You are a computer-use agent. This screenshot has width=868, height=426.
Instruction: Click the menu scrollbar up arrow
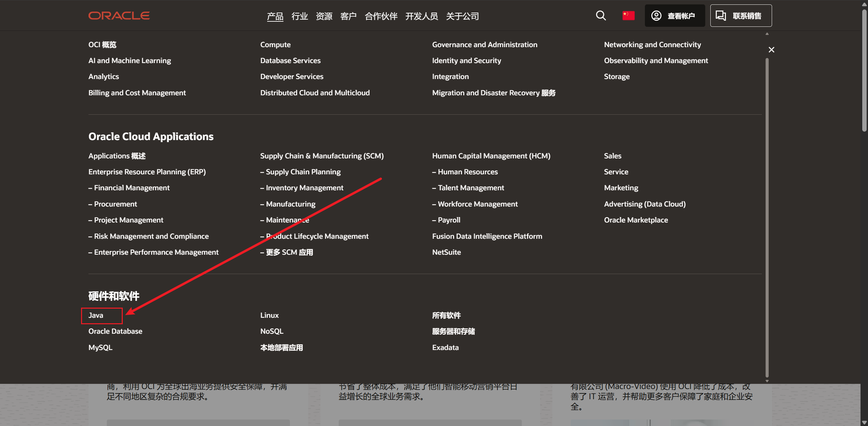point(767,34)
